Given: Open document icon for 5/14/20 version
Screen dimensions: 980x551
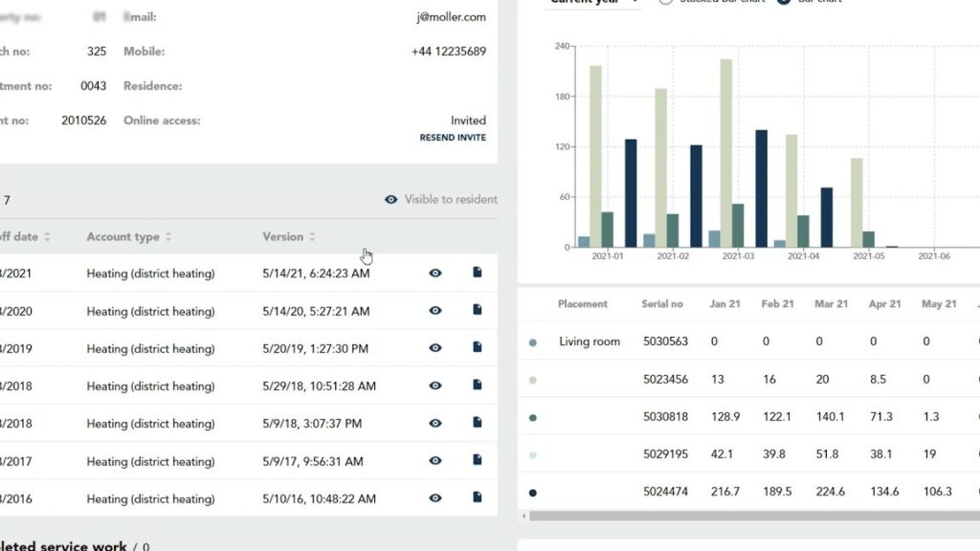Looking at the screenshot, I should click(x=477, y=310).
